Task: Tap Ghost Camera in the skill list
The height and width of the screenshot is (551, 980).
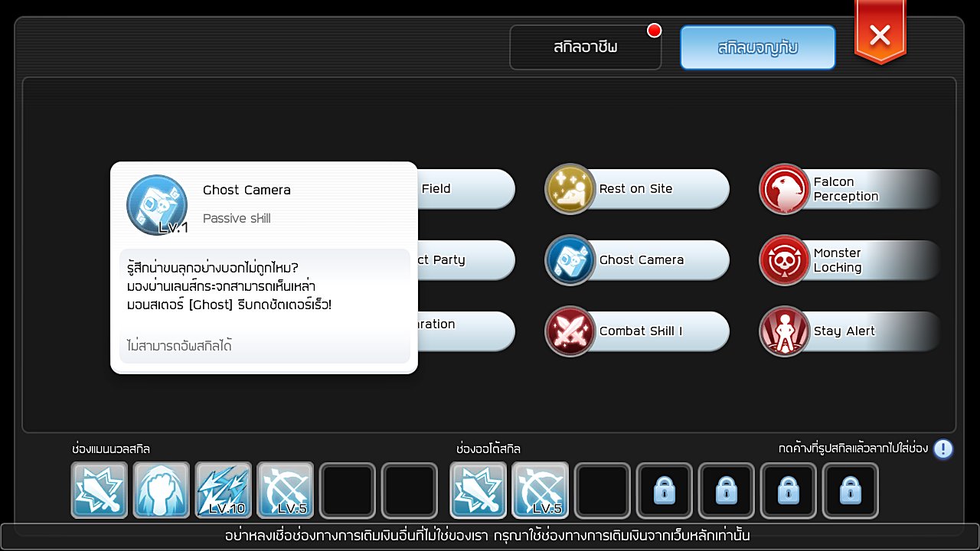Action: point(640,260)
